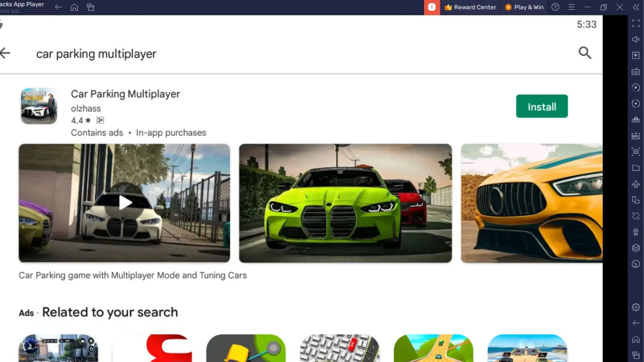
Task: Open the related ad with yellow car on rope
Action: (246, 348)
